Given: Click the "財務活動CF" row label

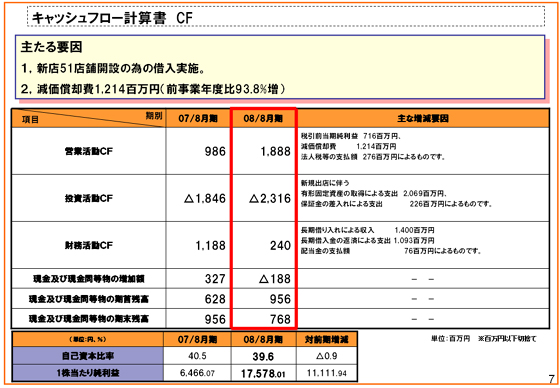Looking at the screenshot, I should coord(89,246).
